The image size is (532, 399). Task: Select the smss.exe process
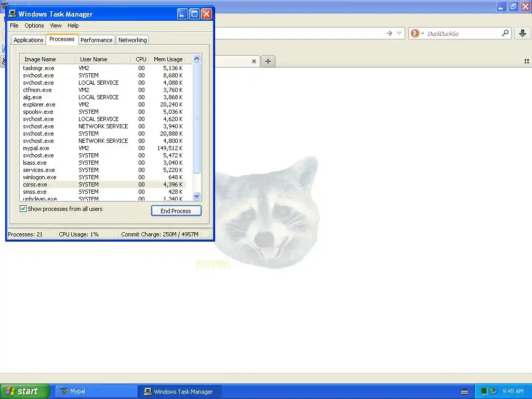(103, 192)
